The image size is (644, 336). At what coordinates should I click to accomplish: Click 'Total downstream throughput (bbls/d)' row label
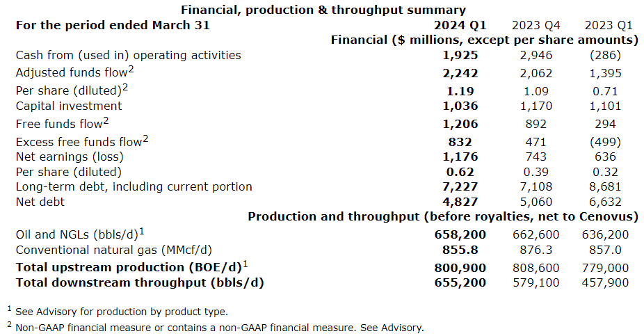(140, 282)
